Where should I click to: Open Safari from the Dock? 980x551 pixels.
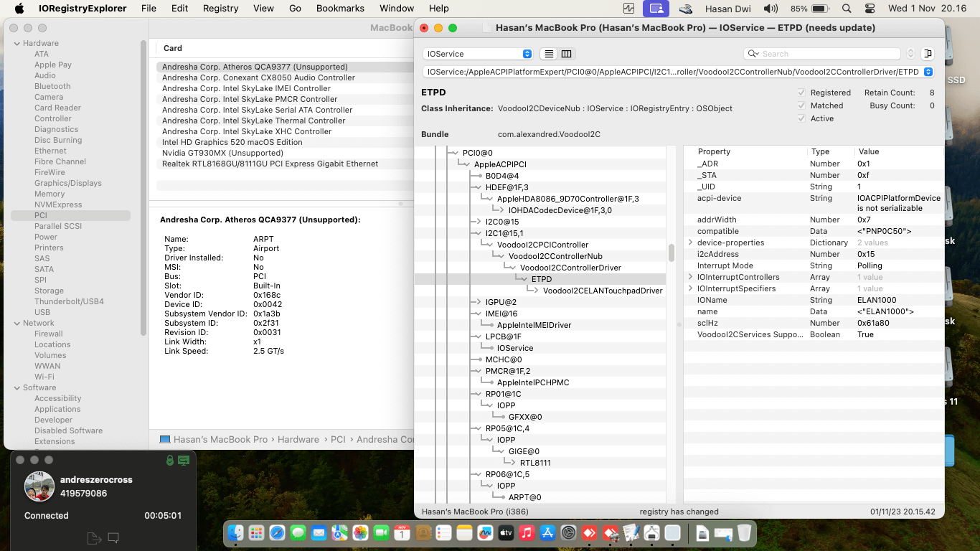[277, 533]
